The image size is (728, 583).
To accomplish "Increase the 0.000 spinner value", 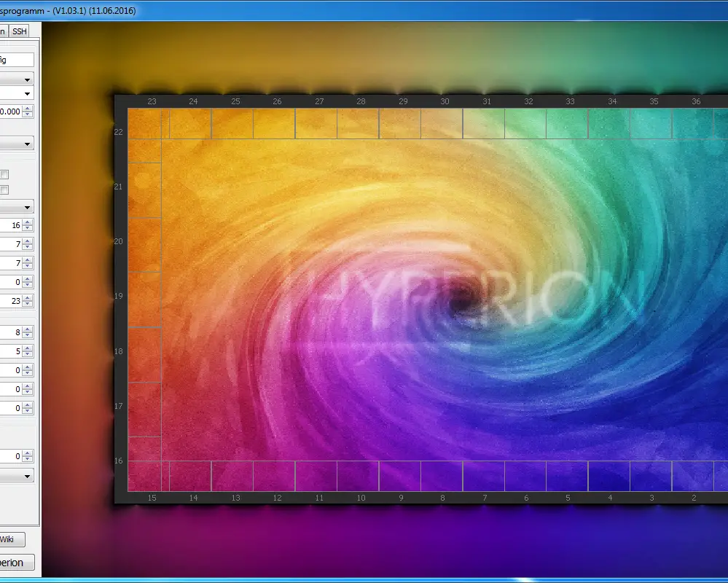I will tap(28, 109).
